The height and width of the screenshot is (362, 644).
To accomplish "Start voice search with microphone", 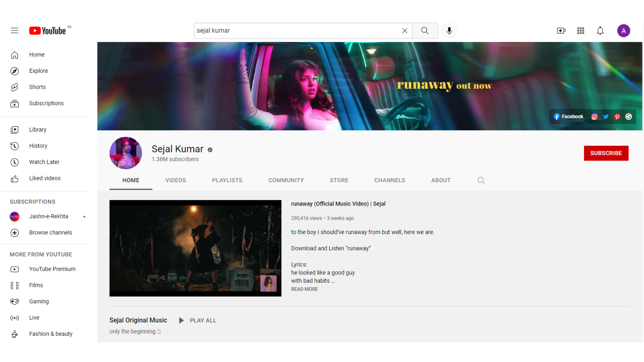I will point(449,31).
